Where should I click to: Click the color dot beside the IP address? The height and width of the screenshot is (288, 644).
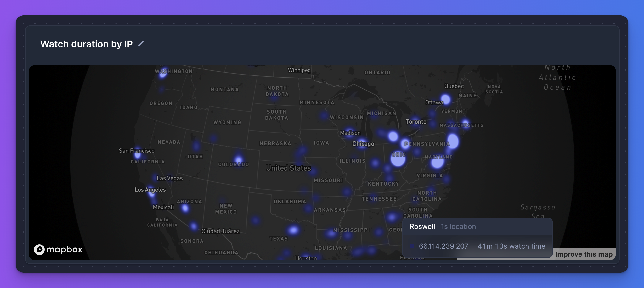tap(412, 246)
